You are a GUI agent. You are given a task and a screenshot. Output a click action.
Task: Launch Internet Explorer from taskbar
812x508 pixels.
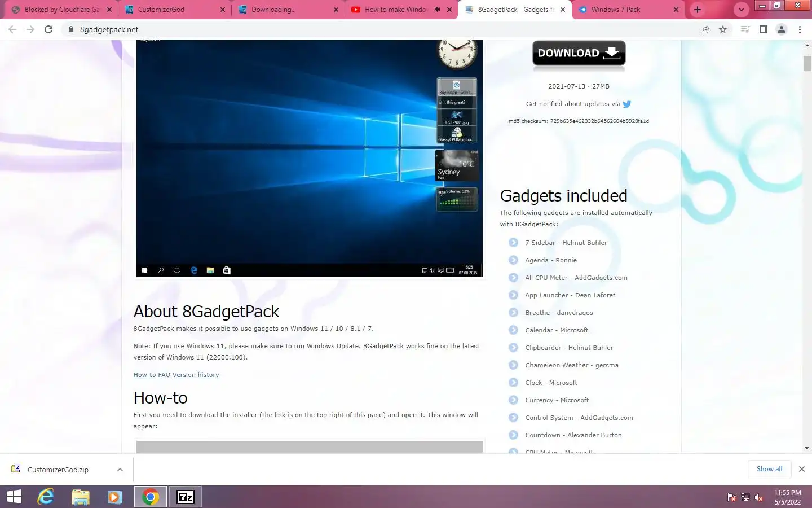46,497
